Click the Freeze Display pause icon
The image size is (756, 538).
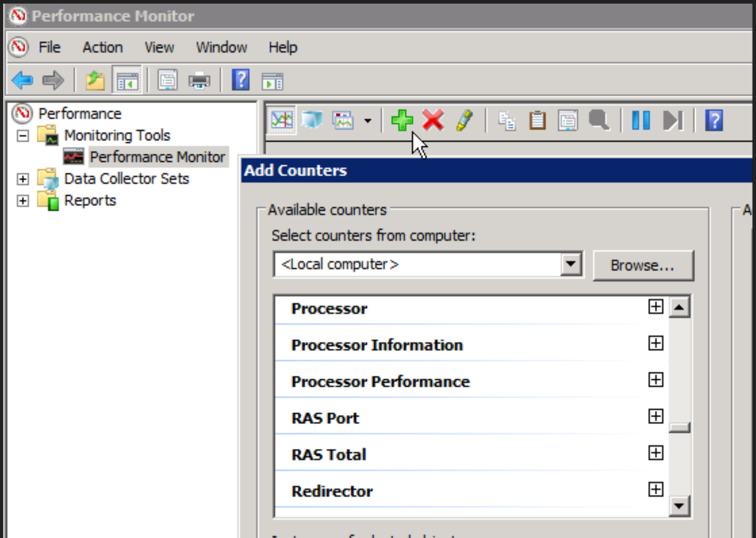tap(640, 120)
